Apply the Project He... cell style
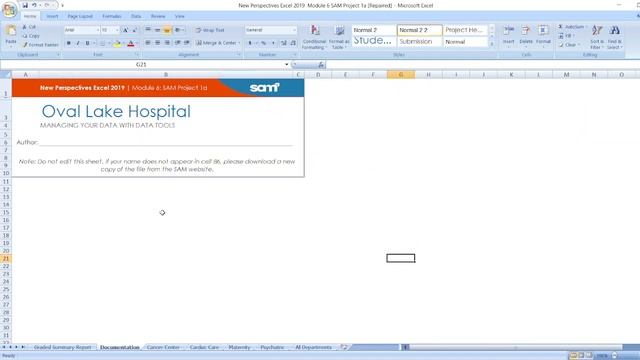The width and height of the screenshot is (640, 360). pyautogui.click(x=466, y=30)
